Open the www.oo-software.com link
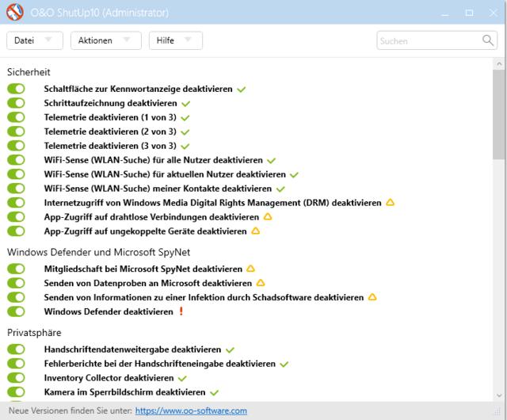507x420 pixels. [191, 410]
